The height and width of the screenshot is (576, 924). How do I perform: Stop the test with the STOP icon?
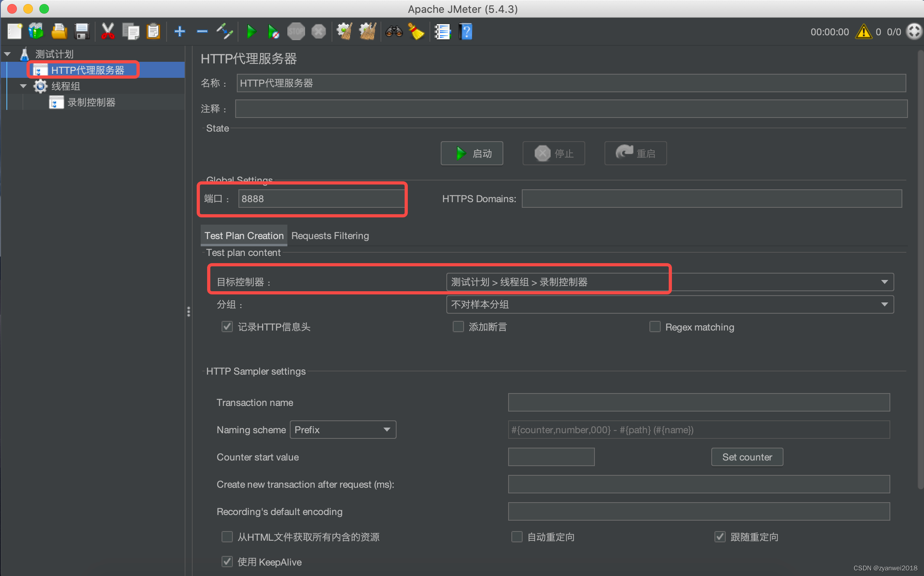pos(296,31)
